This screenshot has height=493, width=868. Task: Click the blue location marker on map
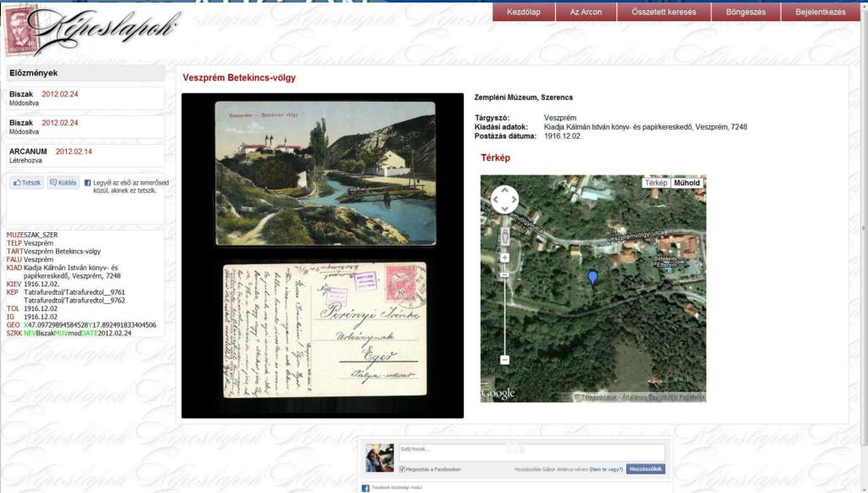(x=593, y=278)
